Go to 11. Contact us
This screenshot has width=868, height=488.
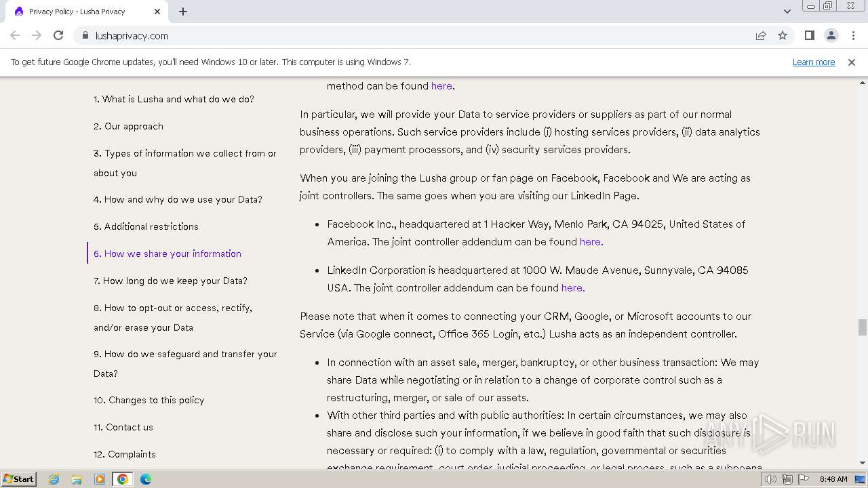coord(123,427)
